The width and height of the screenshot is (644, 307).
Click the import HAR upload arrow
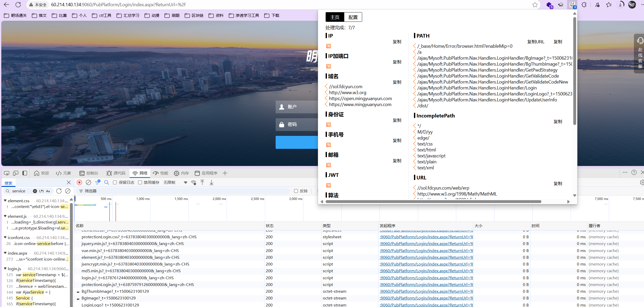[x=202, y=183]
